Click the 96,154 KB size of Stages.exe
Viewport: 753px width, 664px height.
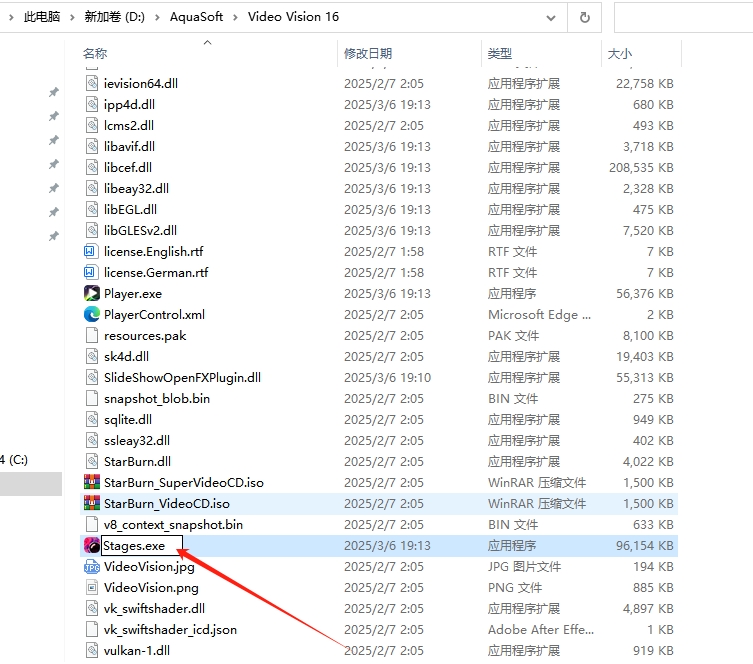[644, 546]
